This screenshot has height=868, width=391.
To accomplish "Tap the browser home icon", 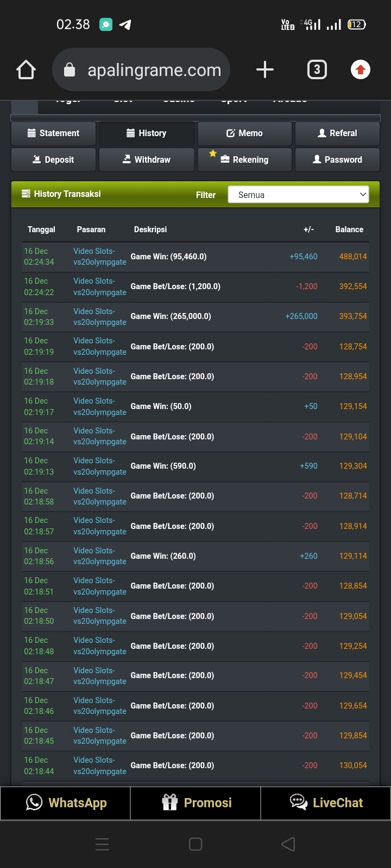I will [x=26, y=70].
